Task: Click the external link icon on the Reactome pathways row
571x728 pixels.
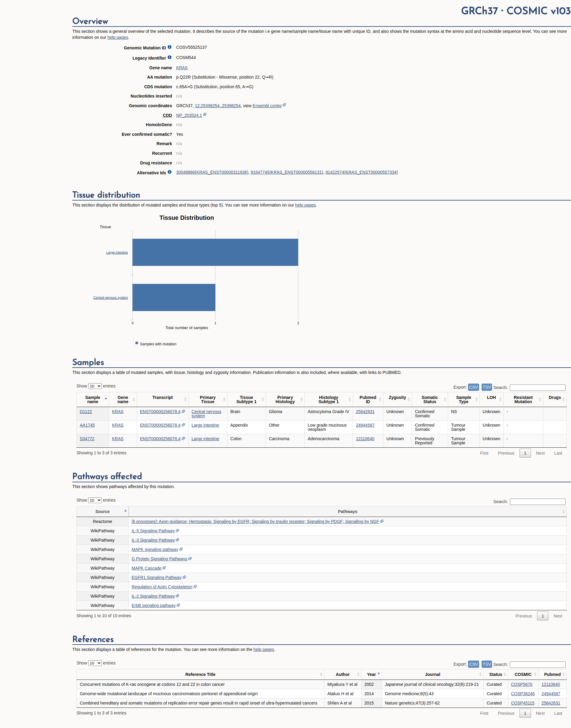Action: click(382, 521)
